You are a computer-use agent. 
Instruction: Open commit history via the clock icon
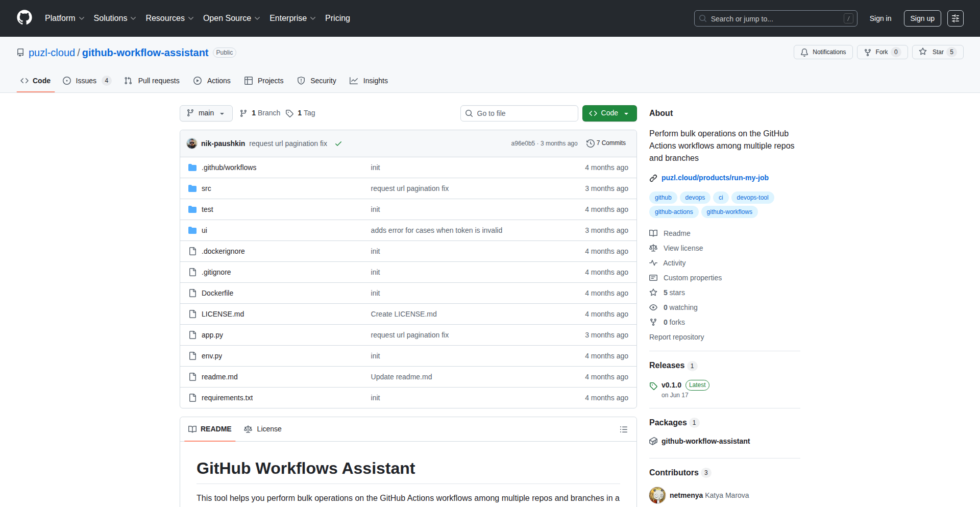click(x=591, y=143)
